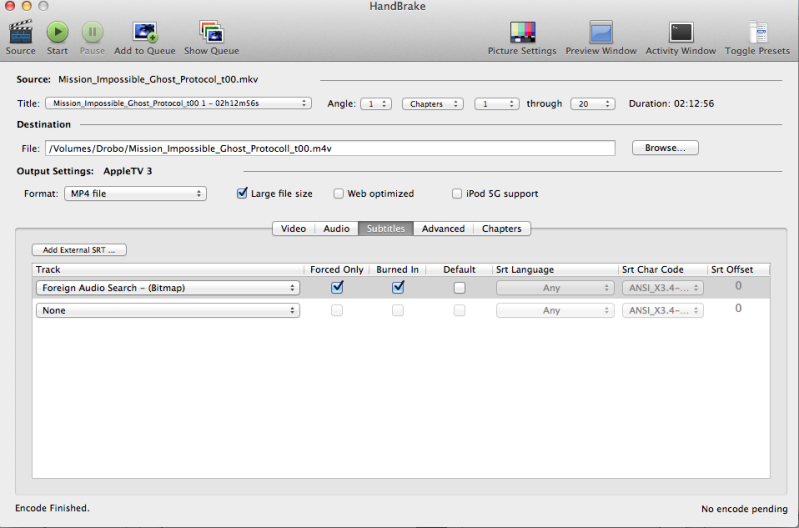The height and width of the screenshot is (528, 799).
Task: Click Add External SRT button
Action: [x=79, y=250]
